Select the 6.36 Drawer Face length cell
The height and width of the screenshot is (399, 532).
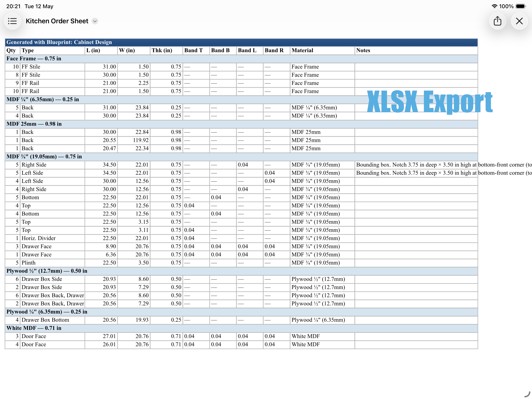pyautogui.click(x=101, y=255)
